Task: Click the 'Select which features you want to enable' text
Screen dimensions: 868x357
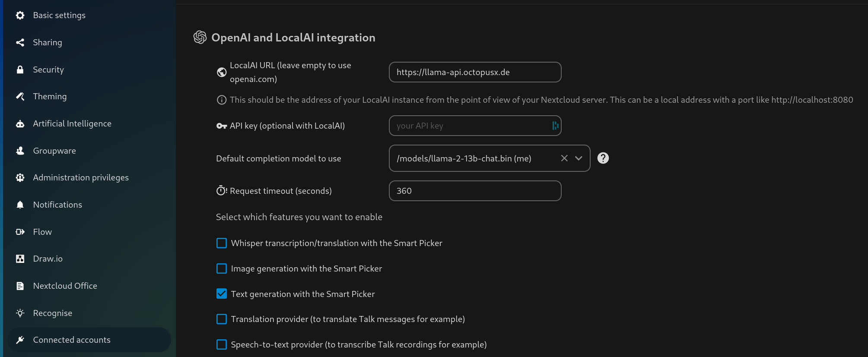Action: tap(299, 217)
